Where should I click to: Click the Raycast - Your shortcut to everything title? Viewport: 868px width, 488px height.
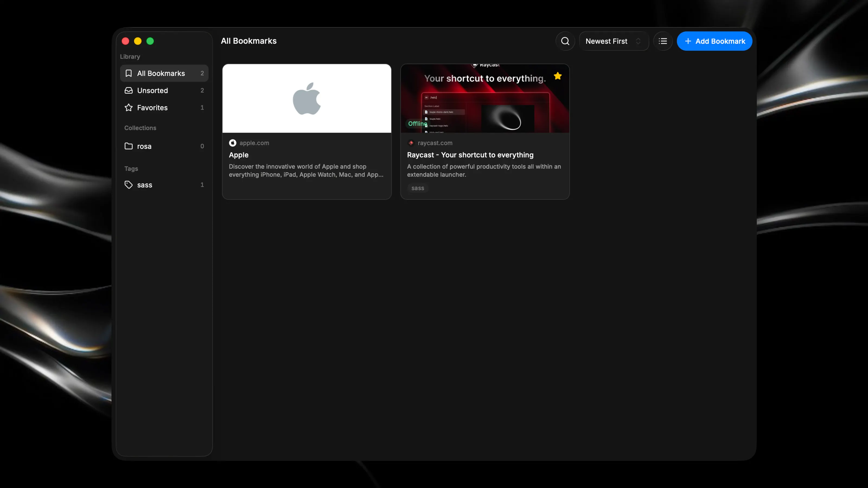[x=470, y=155]
